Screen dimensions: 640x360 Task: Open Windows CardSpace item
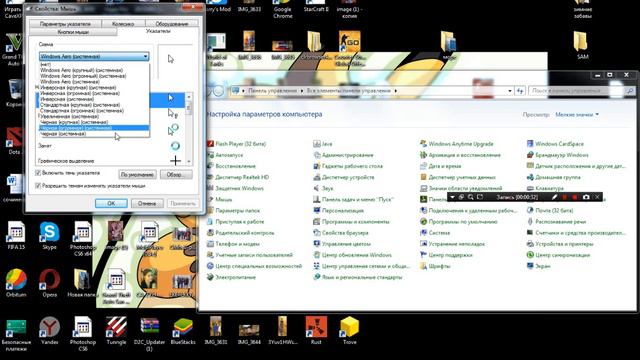click(x=556, y=144)
